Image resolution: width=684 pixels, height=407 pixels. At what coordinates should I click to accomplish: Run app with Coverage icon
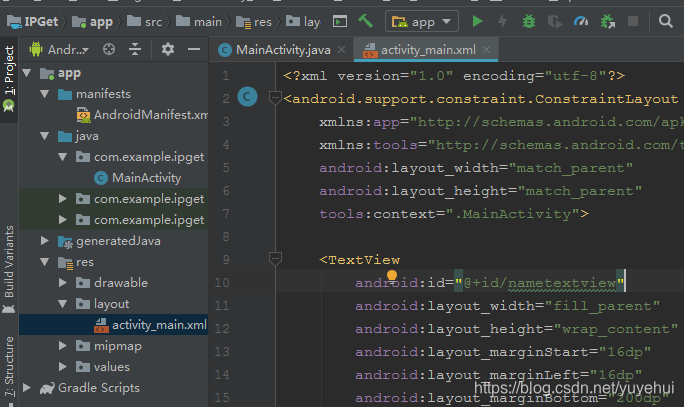(x=554, y=21)
